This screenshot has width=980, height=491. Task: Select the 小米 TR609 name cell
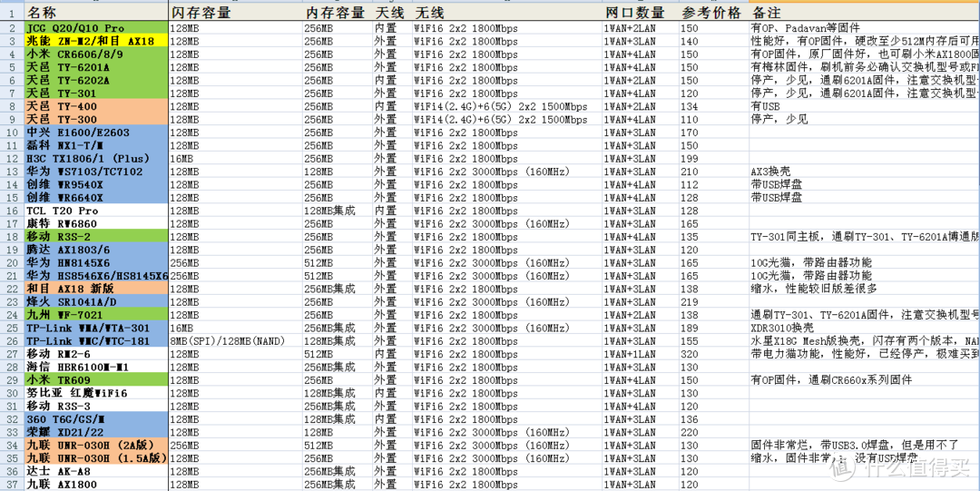pos(96,380)
